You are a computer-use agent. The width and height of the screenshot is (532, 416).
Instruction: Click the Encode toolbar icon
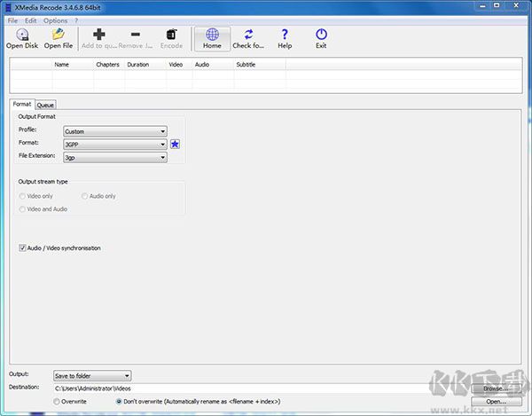(172, 35)
